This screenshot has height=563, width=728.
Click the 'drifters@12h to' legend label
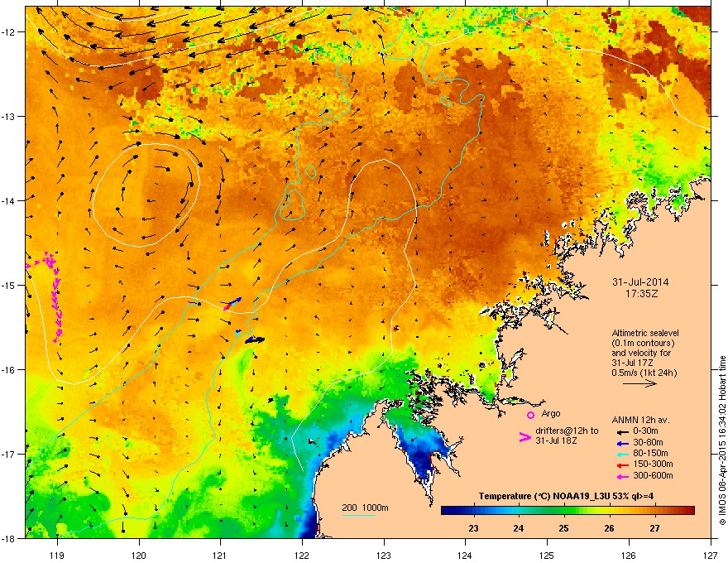tap(567, 431)
